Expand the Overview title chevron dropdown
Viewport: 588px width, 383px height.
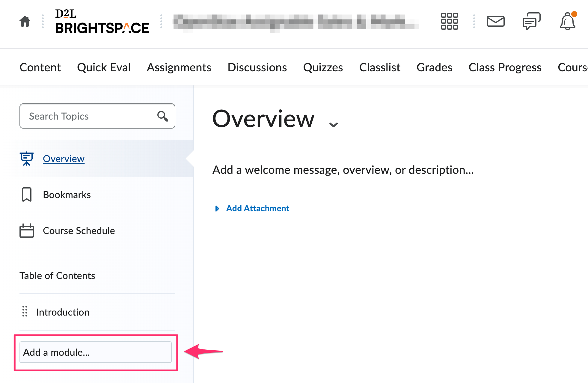(x=333, y=124)
